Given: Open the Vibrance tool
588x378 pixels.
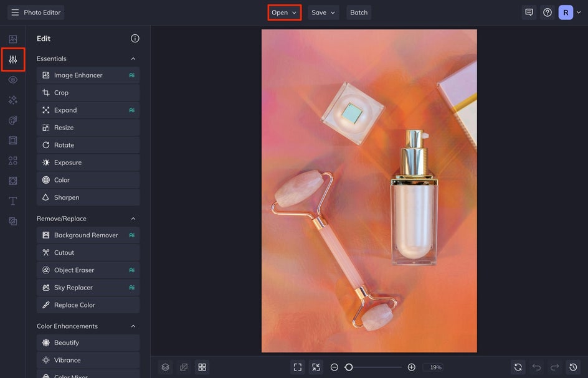Looking at the screenshot, I should (x=88, y=360).
